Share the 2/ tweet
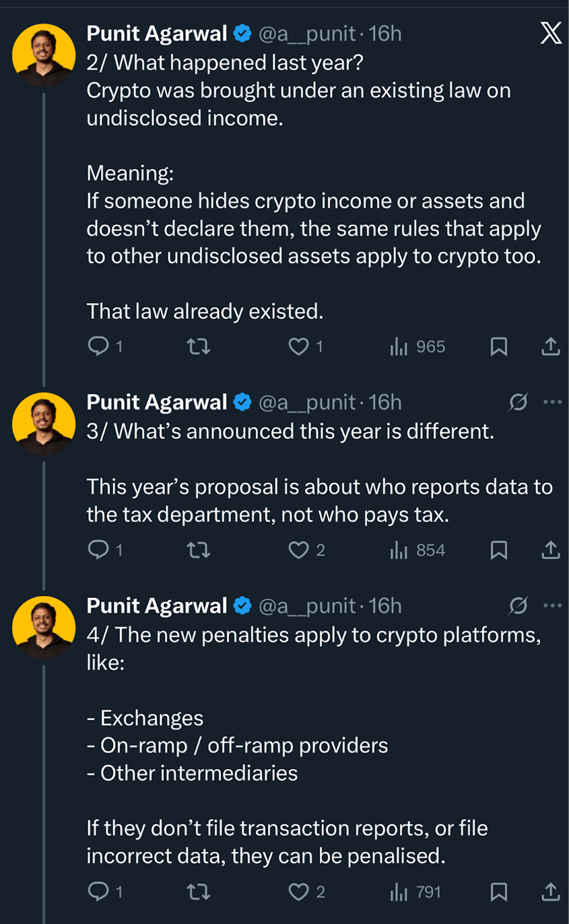569x924 pixels. point(550,346)
